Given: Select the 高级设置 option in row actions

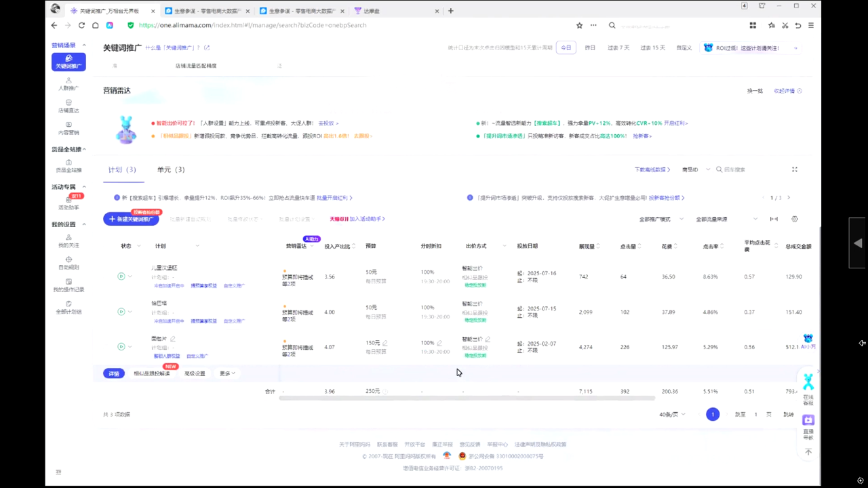Looking at the screenshot, I should point(195,373).
